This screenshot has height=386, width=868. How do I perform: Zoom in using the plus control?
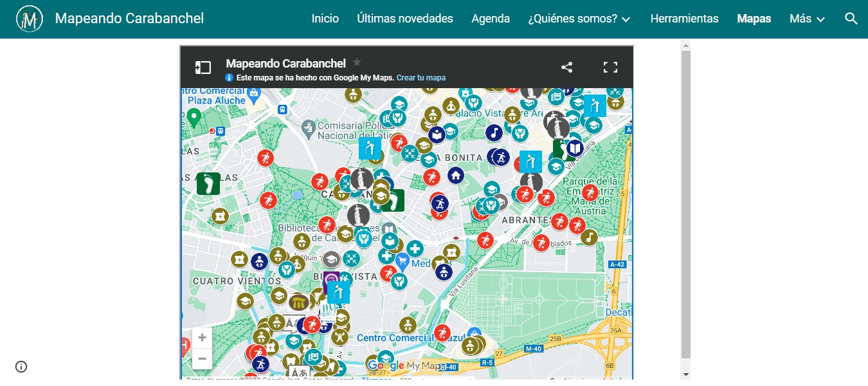(202, 336)
